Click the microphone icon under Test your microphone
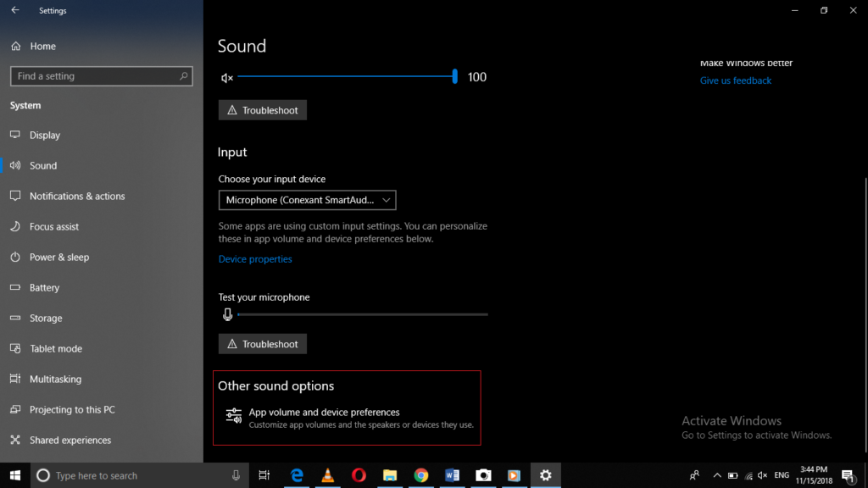 coord(227,314)
